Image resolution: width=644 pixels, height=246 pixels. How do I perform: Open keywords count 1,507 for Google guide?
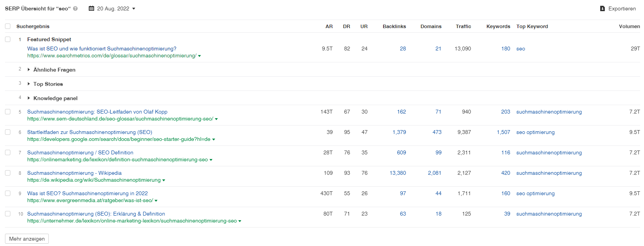coord(503,132)
